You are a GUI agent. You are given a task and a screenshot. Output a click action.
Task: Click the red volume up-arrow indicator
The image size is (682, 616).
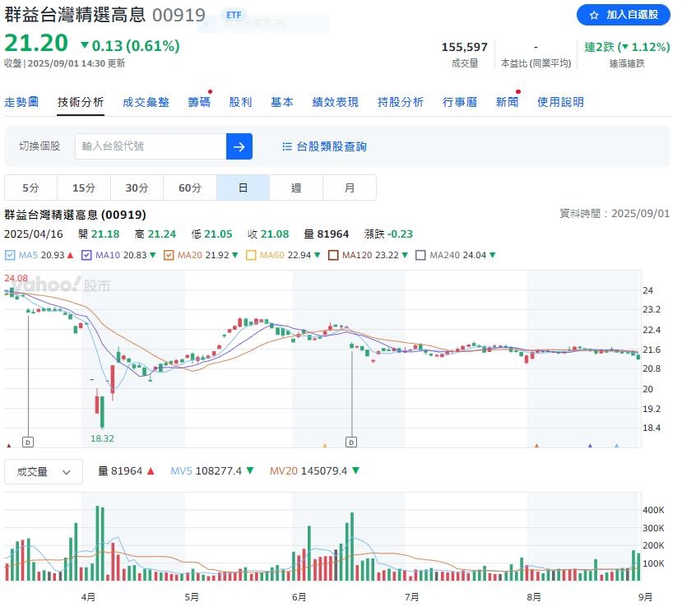click(149, 471)
